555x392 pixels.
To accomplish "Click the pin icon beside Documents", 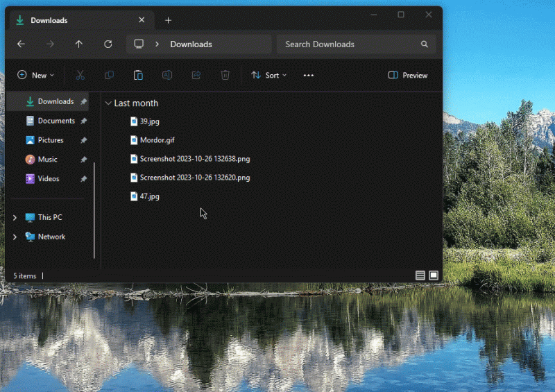I will point(83,121).
